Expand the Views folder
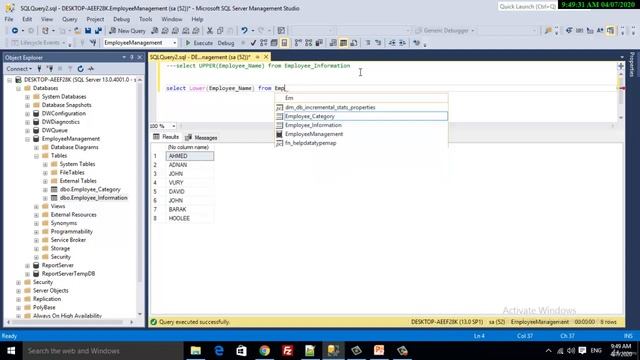Image resolution: width=640 pixels, height=360 pixels. tap(36, 207)
